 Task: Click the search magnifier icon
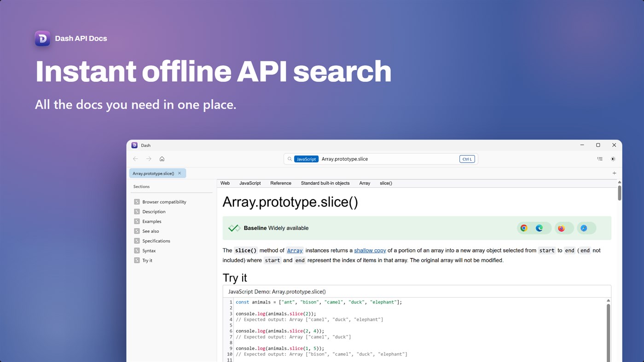(290, 159)
